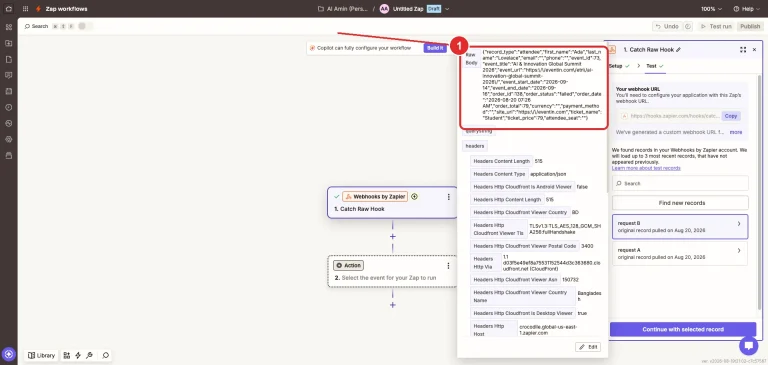Open the add-apps icon in bottom toolbar

(x=67, y=355)
